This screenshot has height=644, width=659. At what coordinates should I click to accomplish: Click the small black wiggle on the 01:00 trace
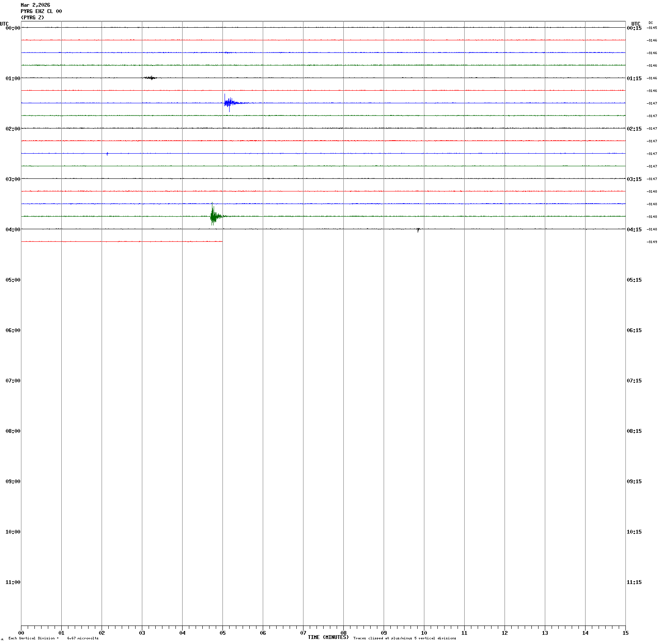(150, 78)
